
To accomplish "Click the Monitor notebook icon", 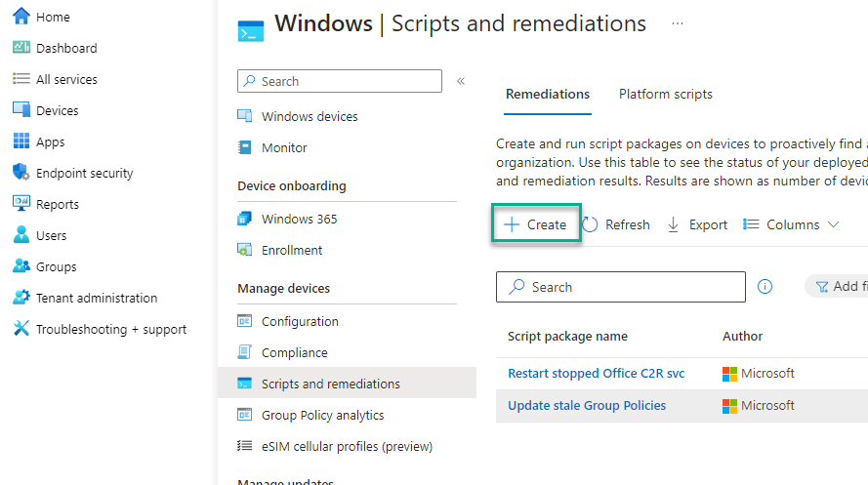I will tap(245, 147).
